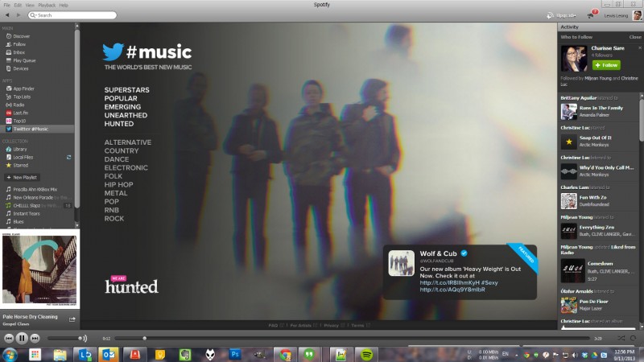The image size is (644, 362).
Task: Skip to the next track
Action: point(35,338)
